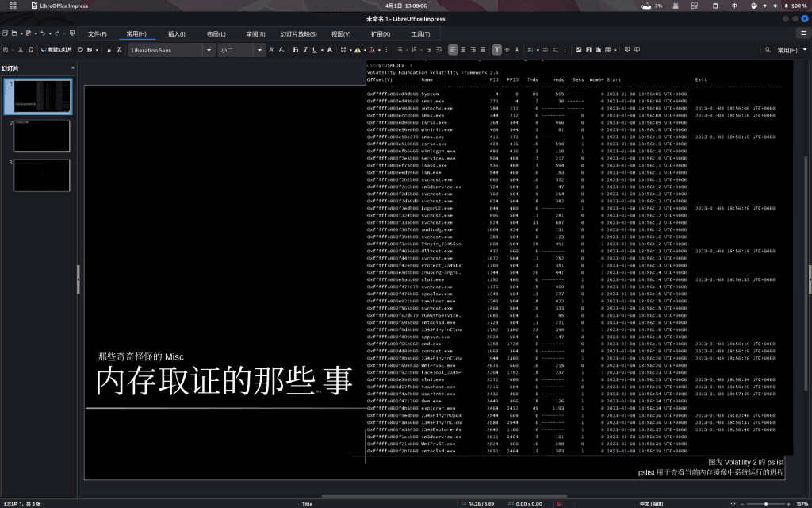This screenshot has width=812, height=508.
Task: Switch the 中 input method indicator
Action: click(x=734, y=6)
